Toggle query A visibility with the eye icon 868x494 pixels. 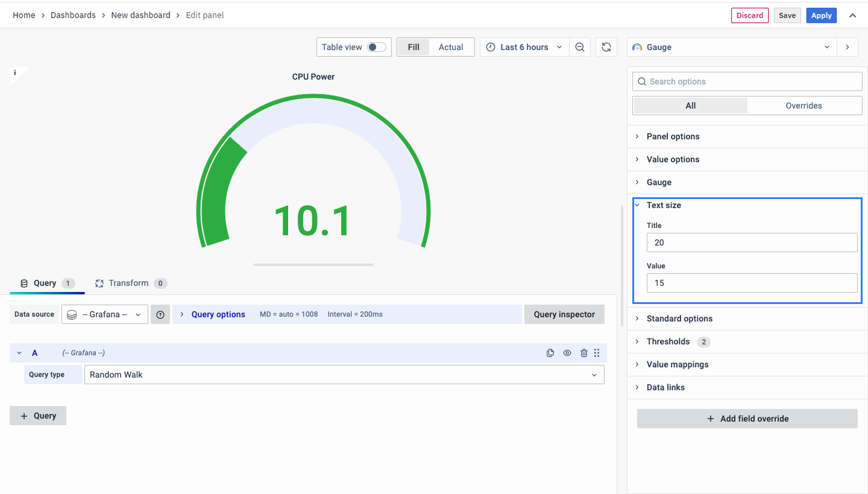(x=567, y=353)
